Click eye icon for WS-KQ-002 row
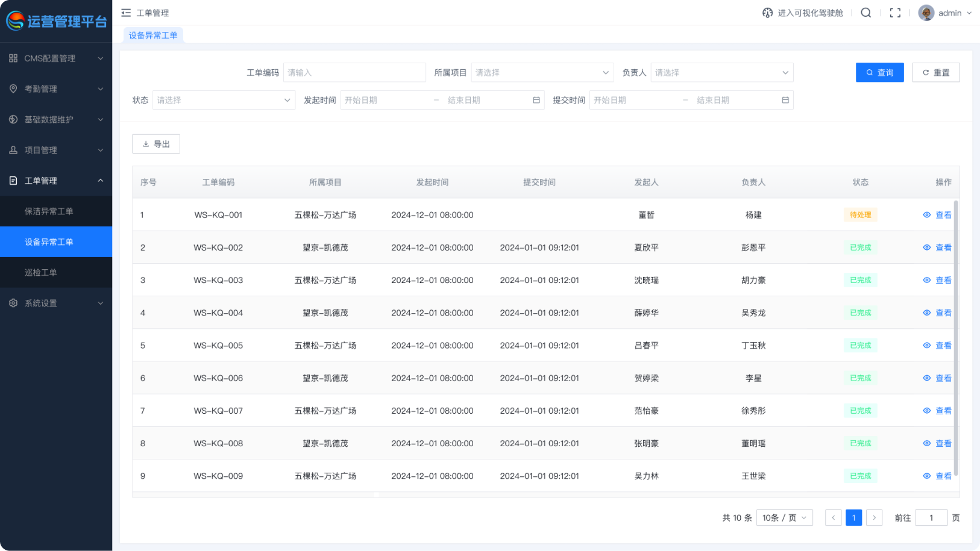 [x=927, y=247]
